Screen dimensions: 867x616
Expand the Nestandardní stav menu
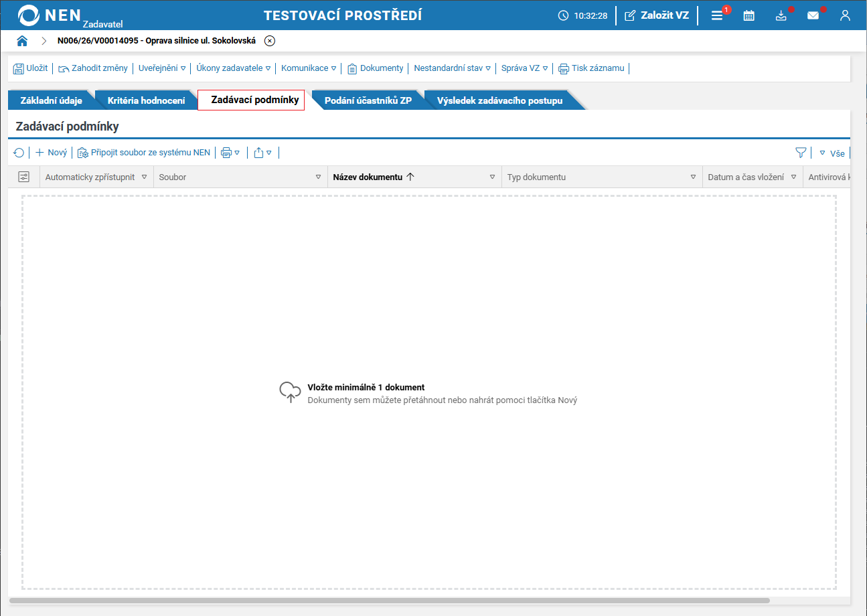pos(453,68)
